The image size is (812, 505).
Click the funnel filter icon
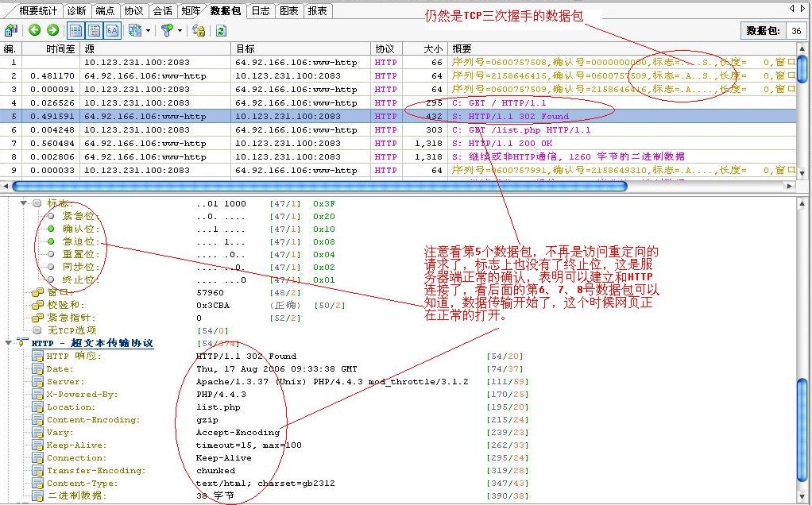[166, 30]
